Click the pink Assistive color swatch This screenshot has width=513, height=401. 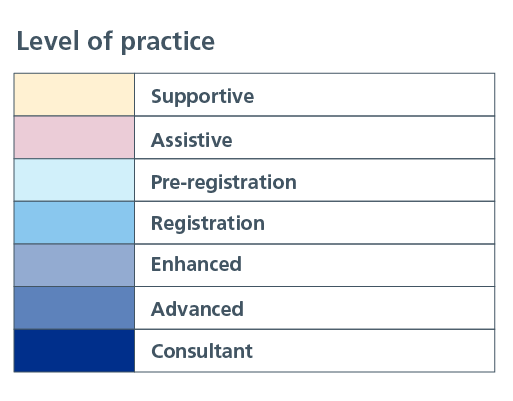coord(74,137)
